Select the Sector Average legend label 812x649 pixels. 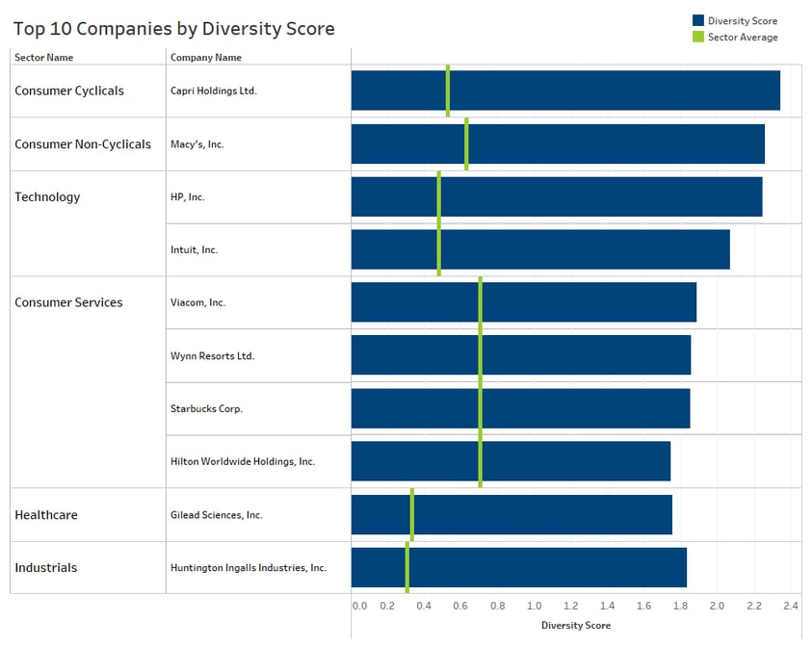coord(743,38)
